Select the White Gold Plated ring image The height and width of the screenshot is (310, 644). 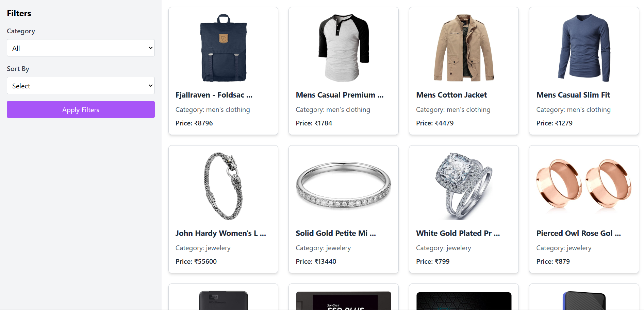coord(464,186)
